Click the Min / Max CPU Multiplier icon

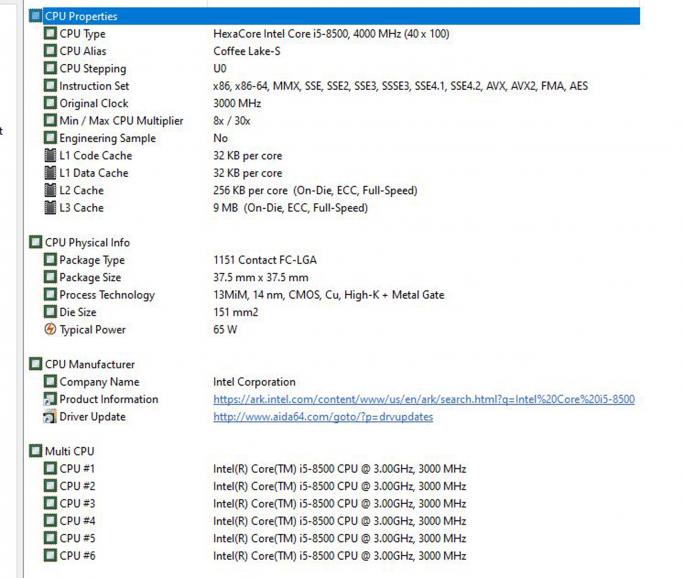click(x=50, y=121)
